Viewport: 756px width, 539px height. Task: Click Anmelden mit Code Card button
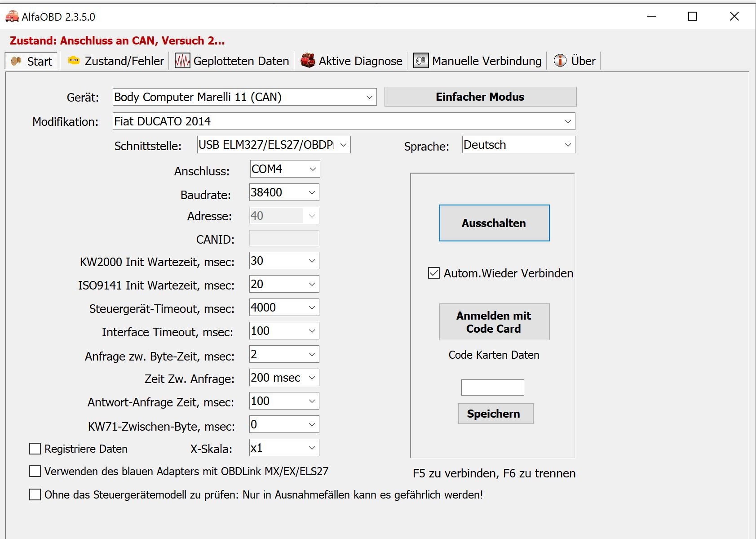[x=494, y=322]
